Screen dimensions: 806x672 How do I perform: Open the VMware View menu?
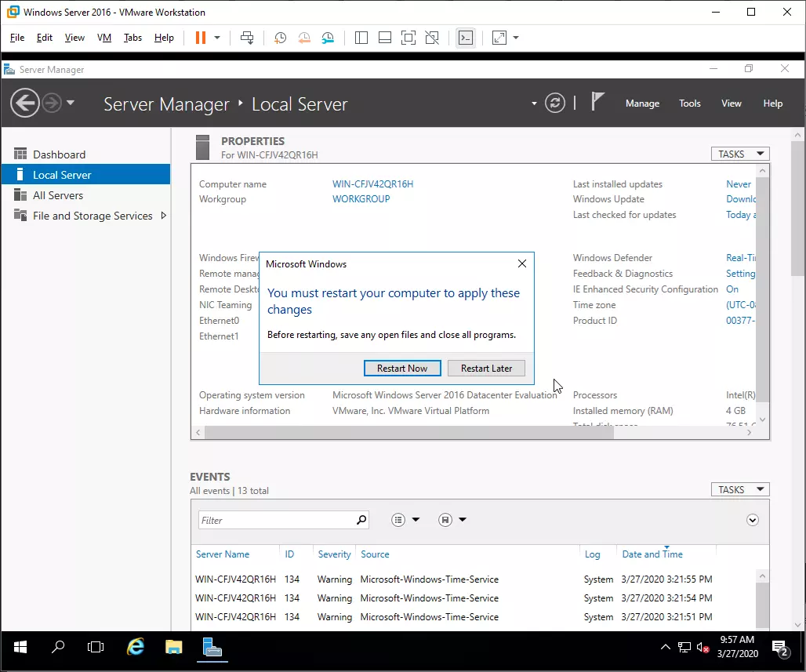coord(74,38)
